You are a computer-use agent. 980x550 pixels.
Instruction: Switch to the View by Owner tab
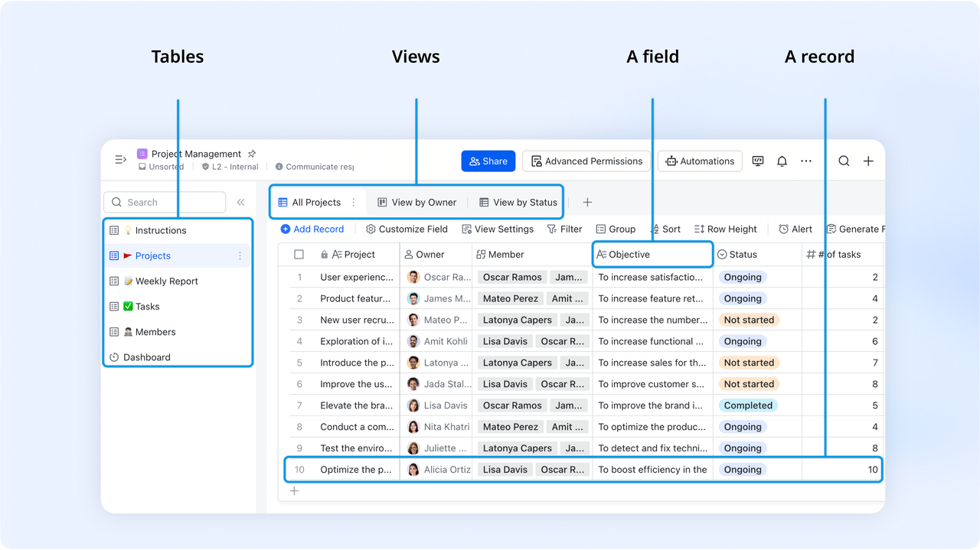[417, 202]
